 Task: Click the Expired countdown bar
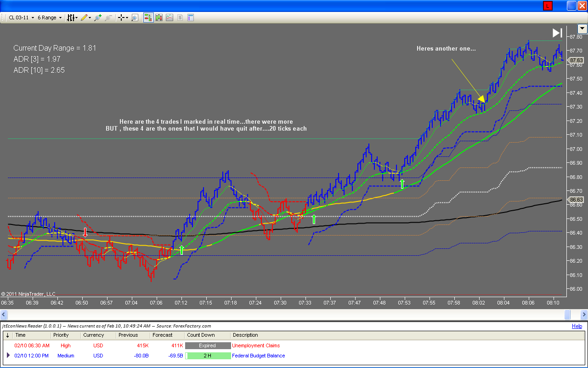point(208,345)
